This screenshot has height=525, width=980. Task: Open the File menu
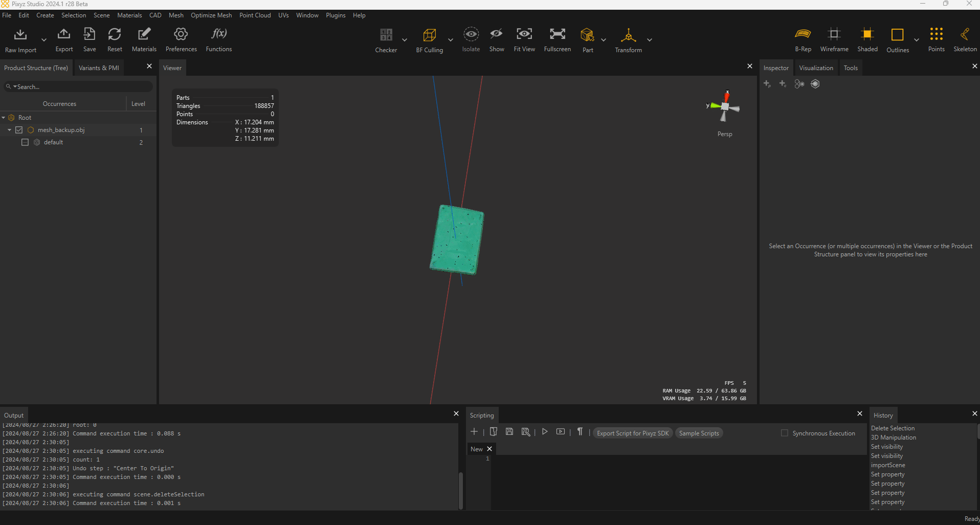click(x=7, y=15)
